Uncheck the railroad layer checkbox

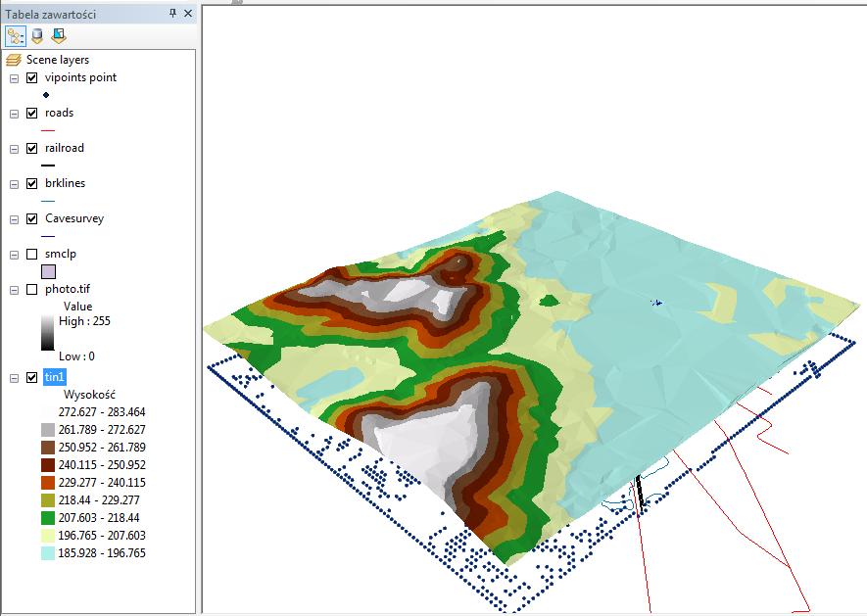click(32, 149)
